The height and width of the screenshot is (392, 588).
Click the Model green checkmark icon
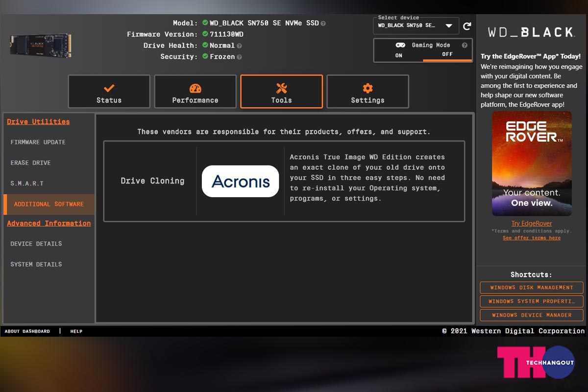(205, 23)
